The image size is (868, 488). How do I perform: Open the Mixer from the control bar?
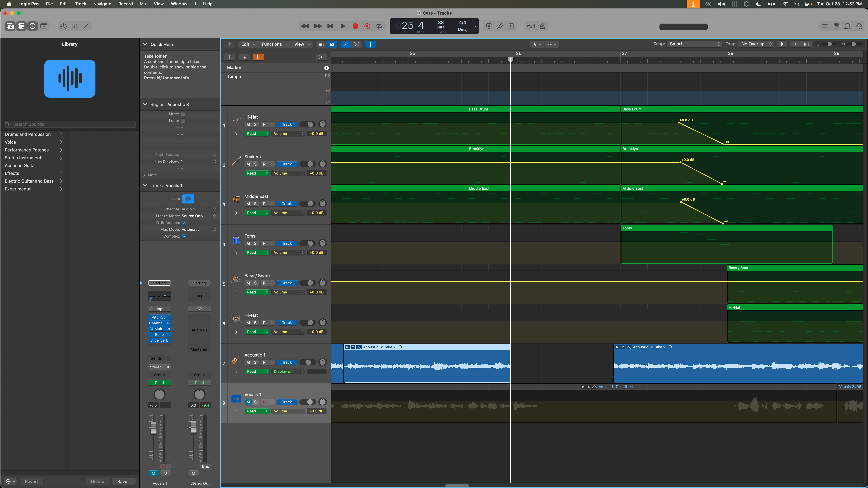click(x=74, y=26)
